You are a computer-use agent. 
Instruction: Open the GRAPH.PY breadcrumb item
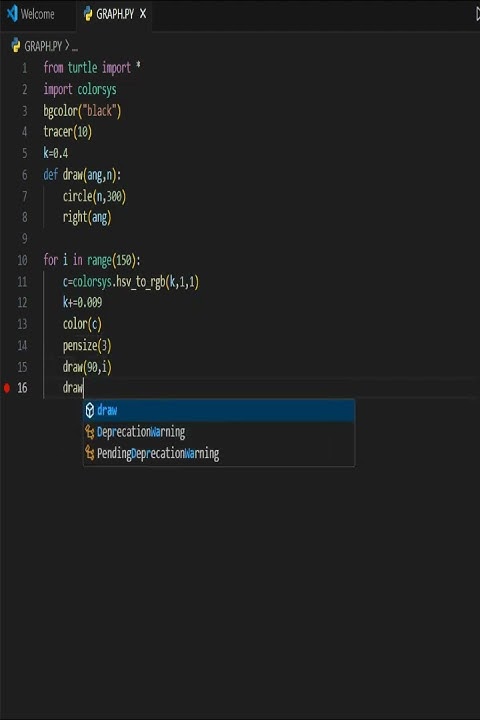click(43, 46)
